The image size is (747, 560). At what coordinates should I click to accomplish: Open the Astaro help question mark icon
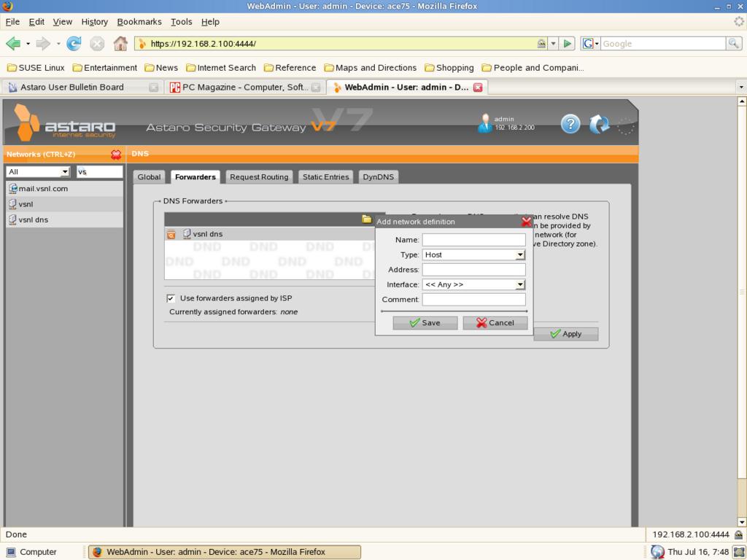[570, 124]
